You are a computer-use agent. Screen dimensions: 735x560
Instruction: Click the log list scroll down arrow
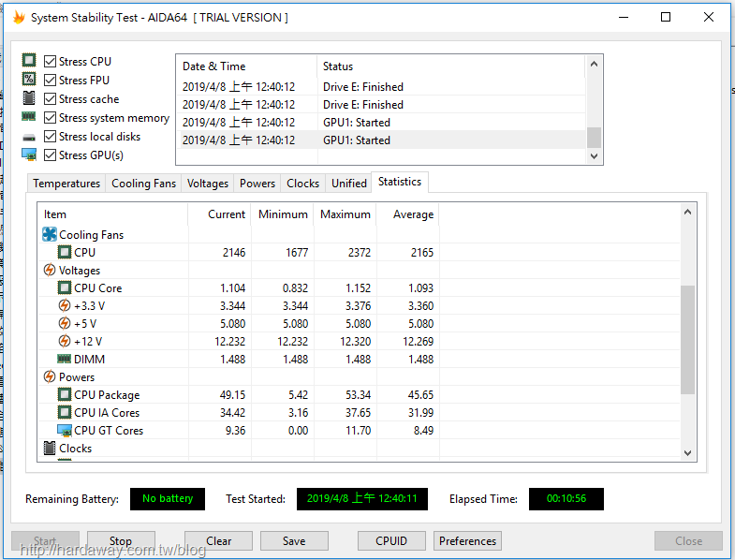click(594, 156)
